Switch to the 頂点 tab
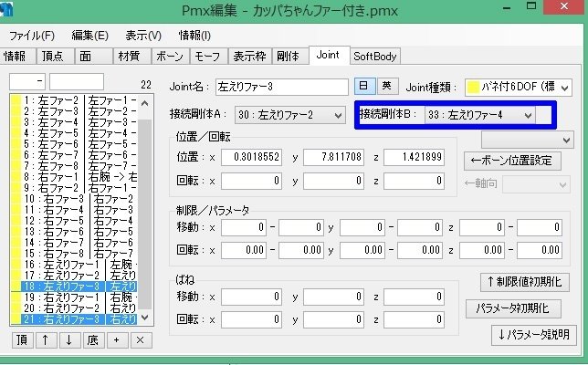Viewport: 588px width, 365px height. 55,57
